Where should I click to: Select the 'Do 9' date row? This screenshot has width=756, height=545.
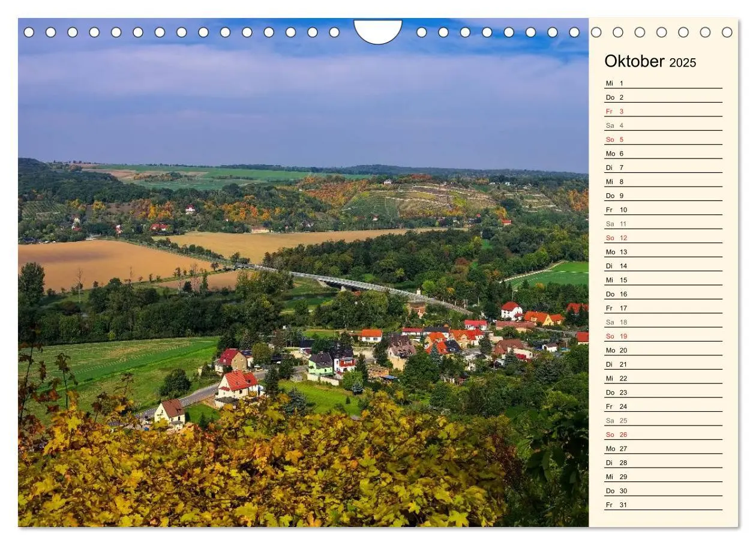(663, 195)
